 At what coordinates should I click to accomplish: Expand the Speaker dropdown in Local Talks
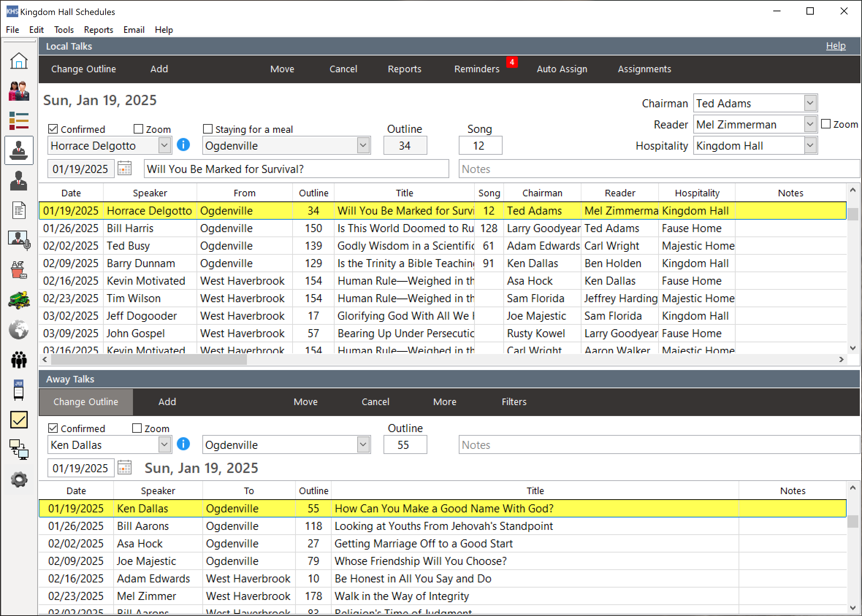tap(165, 145)
